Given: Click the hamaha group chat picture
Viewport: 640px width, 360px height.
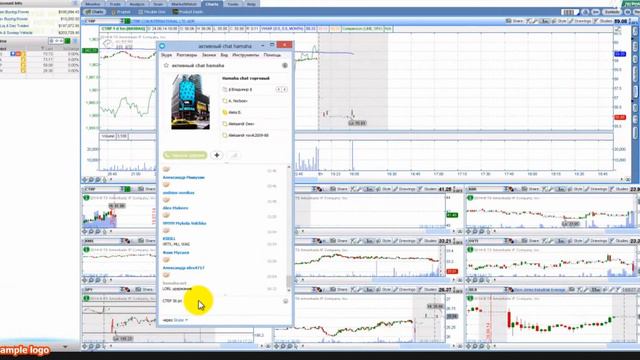Looking at the screenshot, I should (190, 102).
